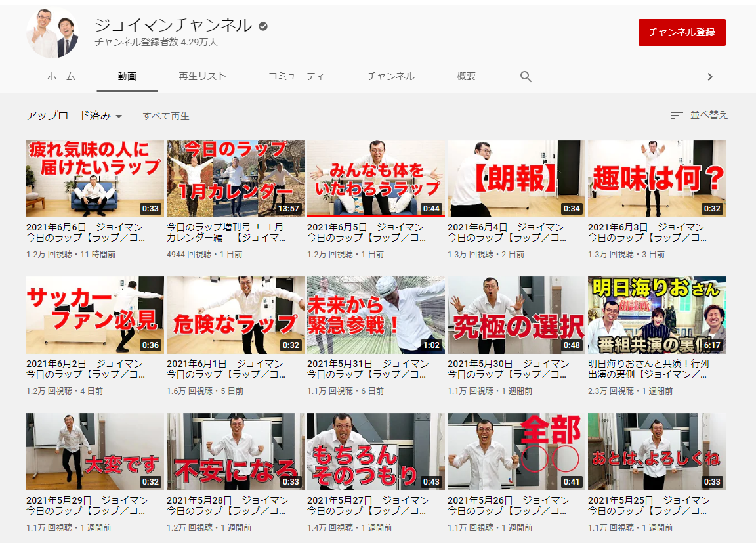
Task: Click the 2021年5月31日 ジョイマン video title
Action: click(368, 369)
